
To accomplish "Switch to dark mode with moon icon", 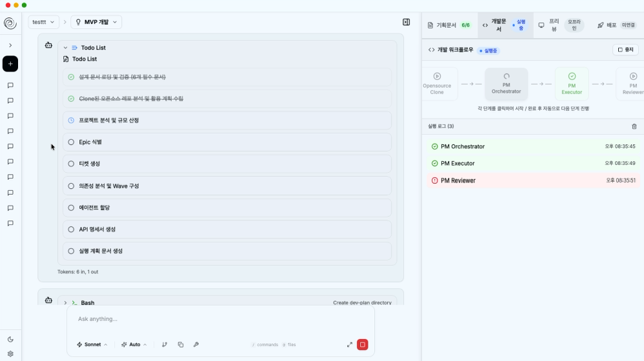I will click(10, 339).
